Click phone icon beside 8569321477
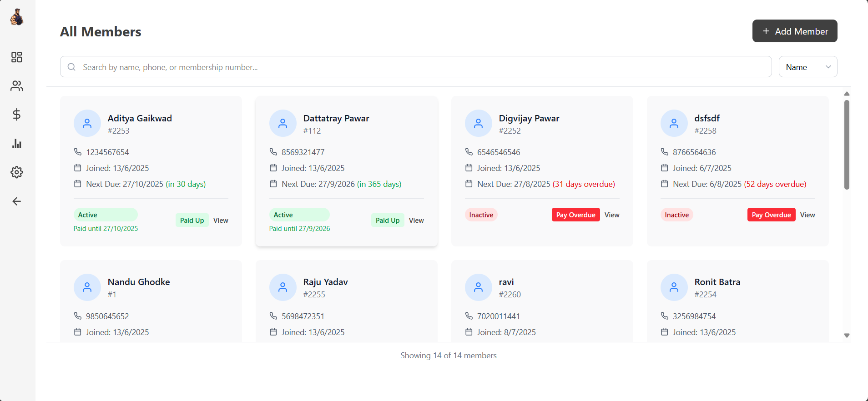 pyautogui.click(x=273, y=152)
